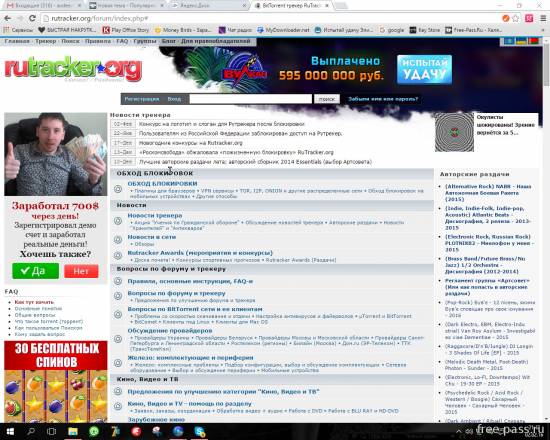Open File Explorer from the taskbar

click(x=73, y=431)
